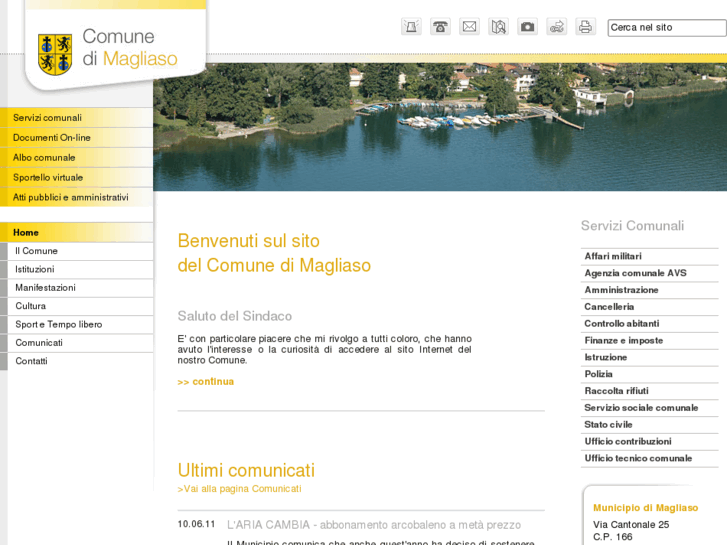Click the lake aerial banner photo
This screenshot has width=727, height=545.
(440, 127)
